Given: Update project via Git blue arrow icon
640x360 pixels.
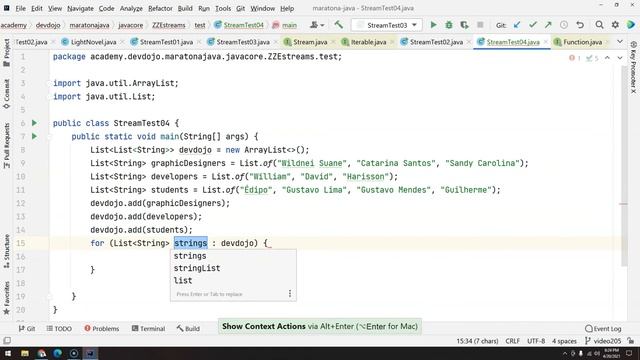Looking at the screenshot, I should [517, 25].
